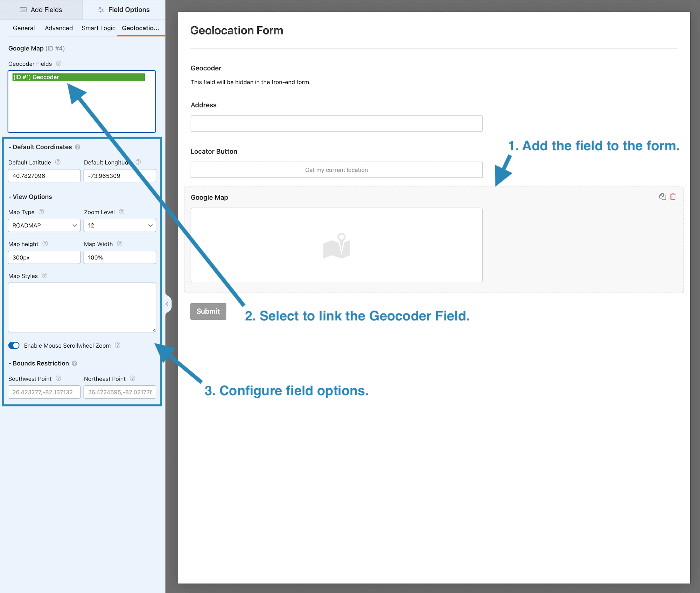Click the Address text field
Viewport: 700px width, 593px height.
pyautogui.click(x=336, y=124)
